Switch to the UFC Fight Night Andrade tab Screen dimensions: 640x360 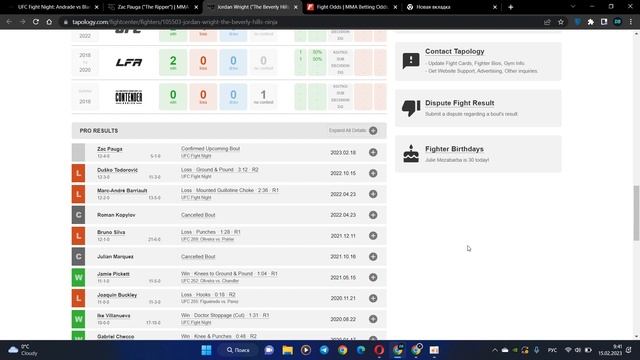[x=53, y=7]
